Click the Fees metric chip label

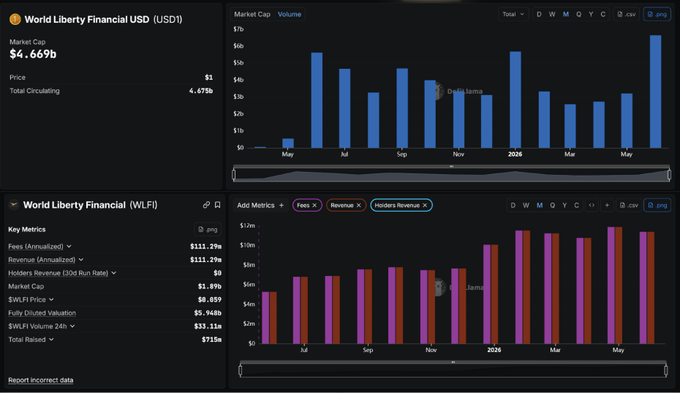303,205
